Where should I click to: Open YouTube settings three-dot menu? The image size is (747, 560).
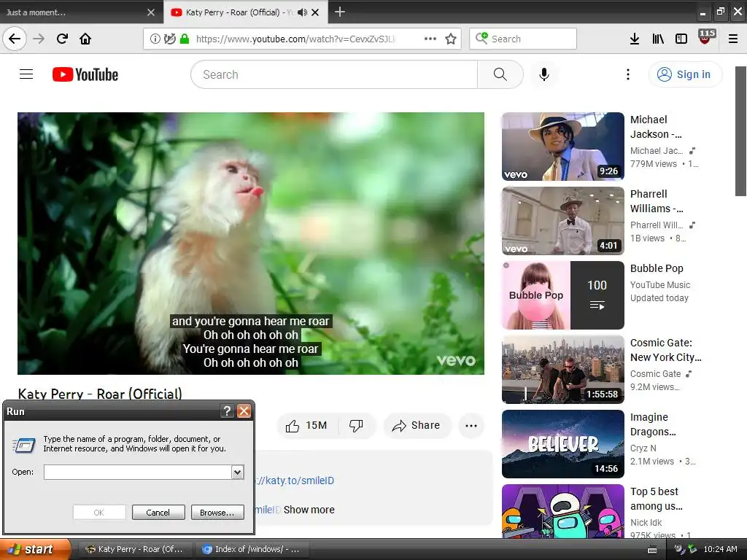pyautogui.click(x=628, y=74)
